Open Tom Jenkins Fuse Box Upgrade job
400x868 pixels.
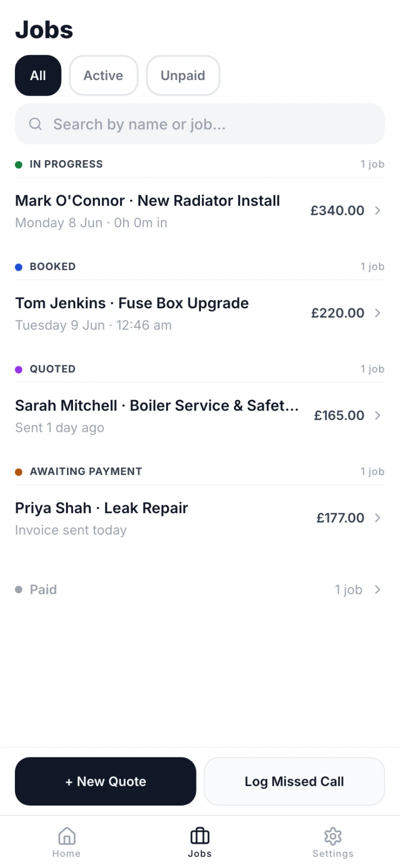pos(200,313)
